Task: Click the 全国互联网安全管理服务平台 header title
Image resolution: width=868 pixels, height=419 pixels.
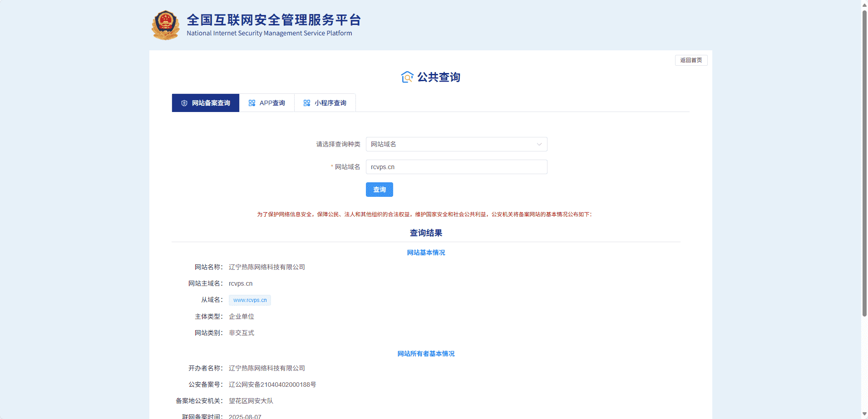Action: pos(273,20)
